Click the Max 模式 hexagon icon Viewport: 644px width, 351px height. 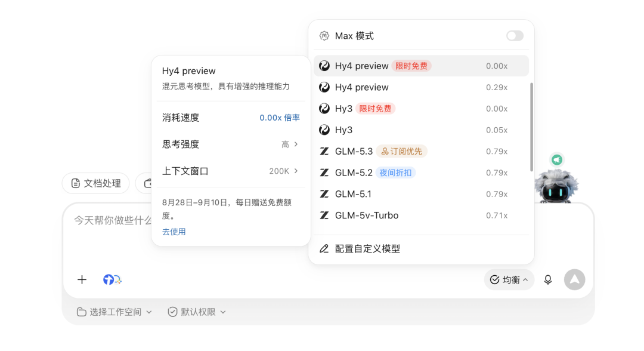[x=324, y=36]
